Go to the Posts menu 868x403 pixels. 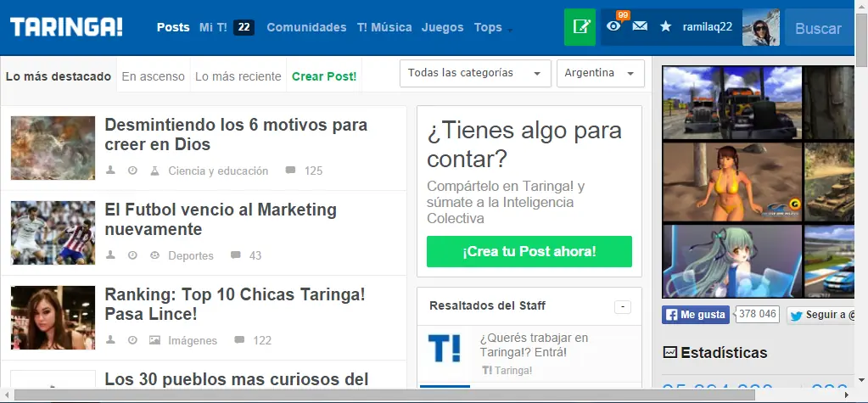pyautogui.click(x=173, y=27)
